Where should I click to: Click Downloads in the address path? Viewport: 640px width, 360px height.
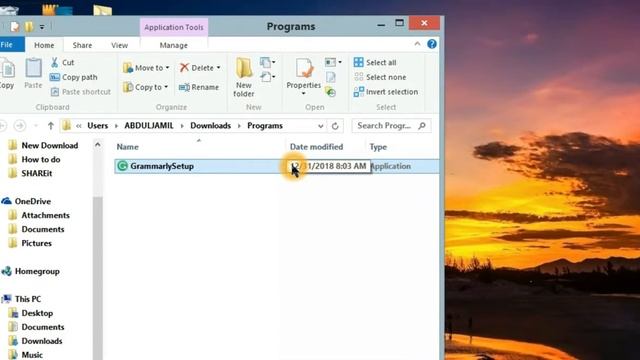pos(211,126)
